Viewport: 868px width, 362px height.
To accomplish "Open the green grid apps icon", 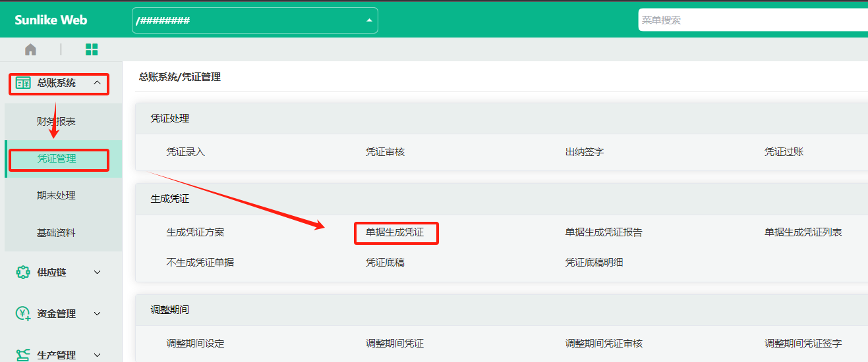I will (x=92, y=49).
